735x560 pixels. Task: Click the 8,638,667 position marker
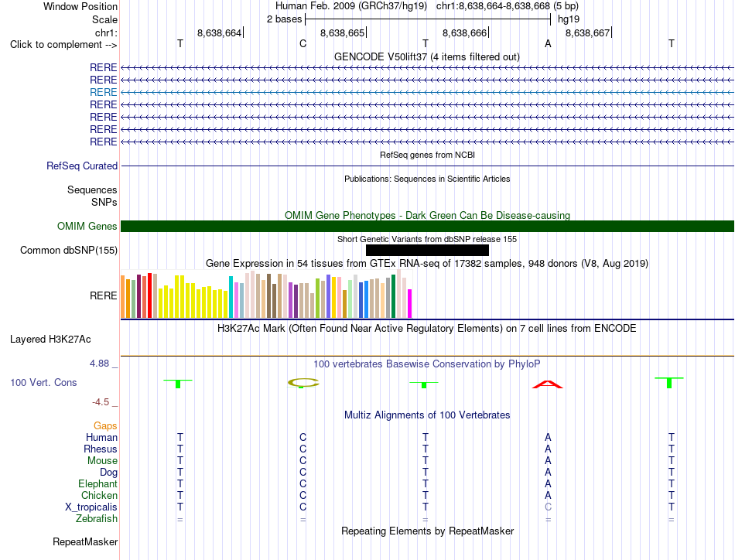point(587,32)
